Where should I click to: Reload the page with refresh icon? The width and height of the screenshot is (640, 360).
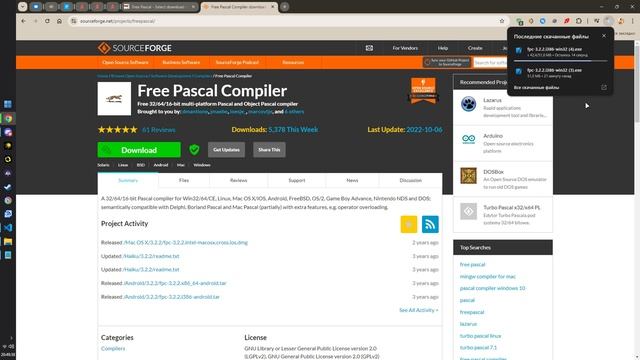click(x=47, y=21)
